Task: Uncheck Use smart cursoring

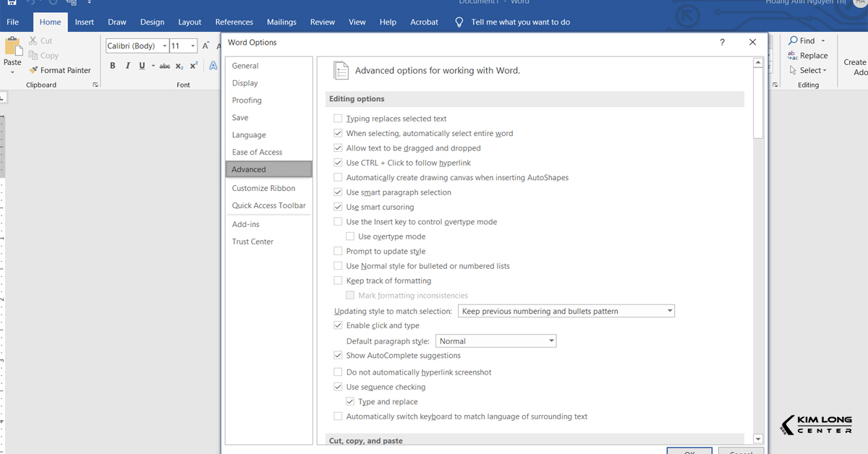Action: [x=338, y=207]
